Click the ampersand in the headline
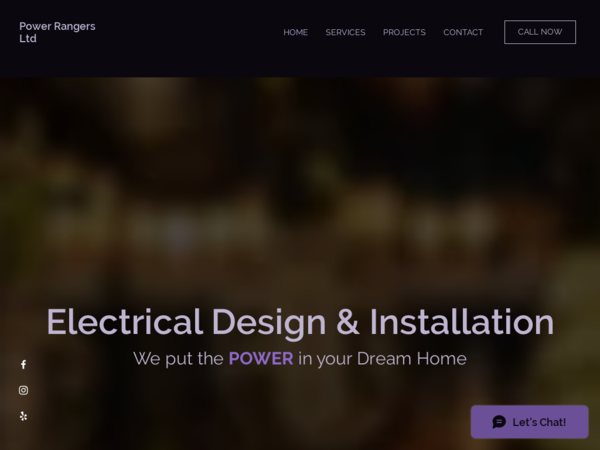The width and height of the screenshot is (600, 450). pyautogui.click(x=347, y=322)
